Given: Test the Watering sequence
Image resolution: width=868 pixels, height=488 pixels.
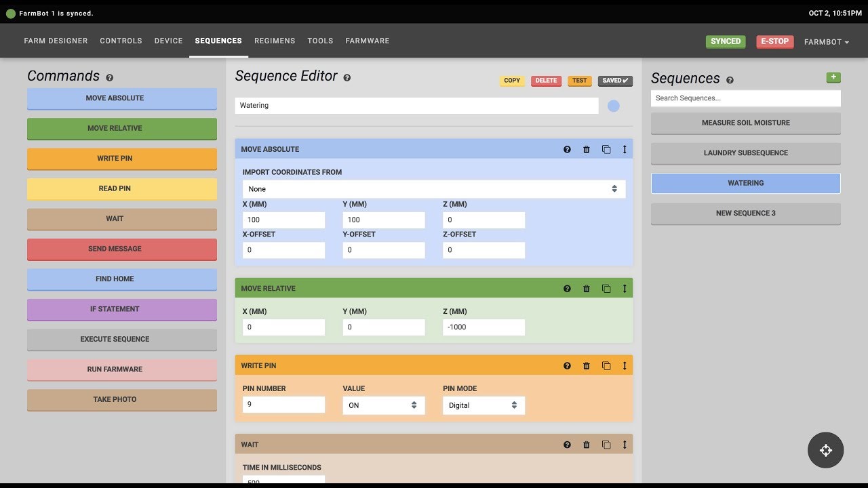Looking at the screenshot, I should click(x=580, y=81).
